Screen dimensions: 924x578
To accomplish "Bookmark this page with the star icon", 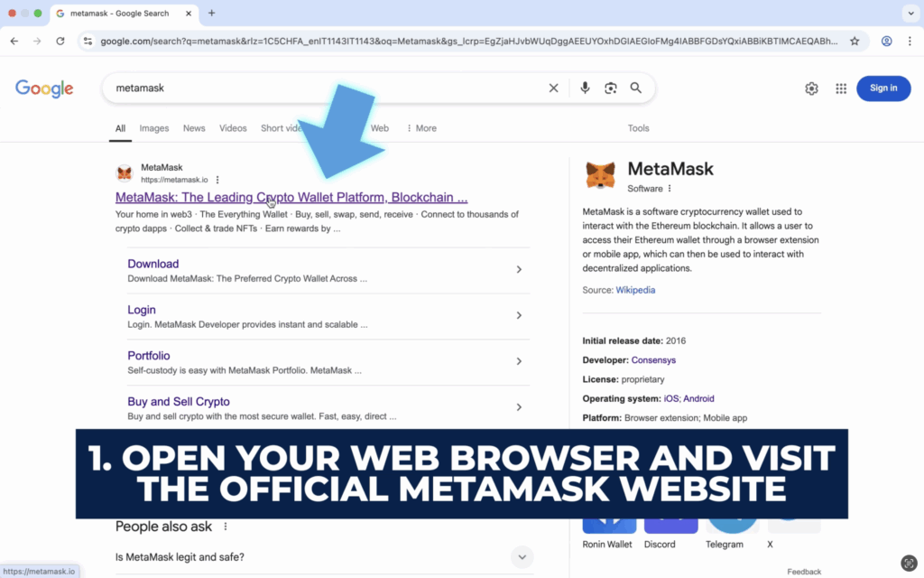I will tap(855, 42).
